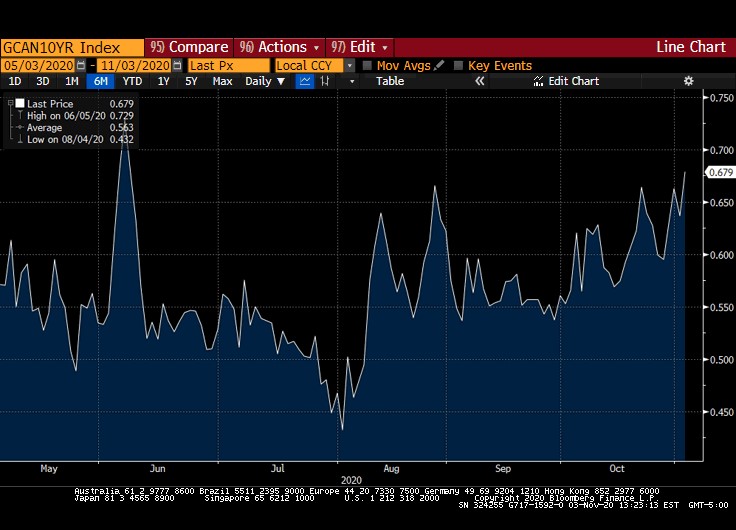Viewport: 736px width, 530px height.
Task: Click the Compare button
Action: tap(189, 47)
